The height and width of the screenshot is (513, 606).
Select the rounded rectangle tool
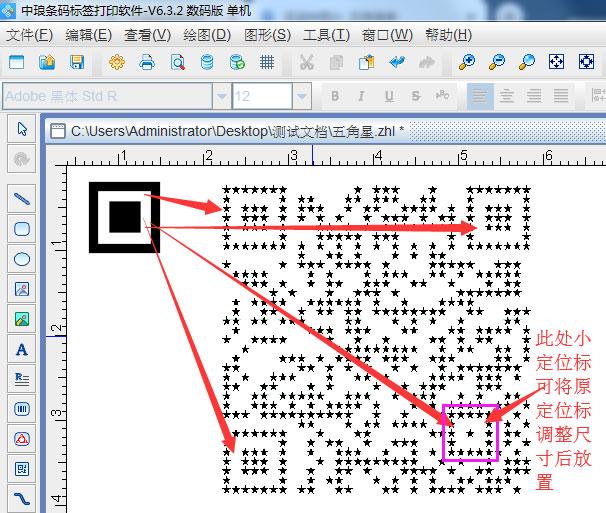pos(22,229)
